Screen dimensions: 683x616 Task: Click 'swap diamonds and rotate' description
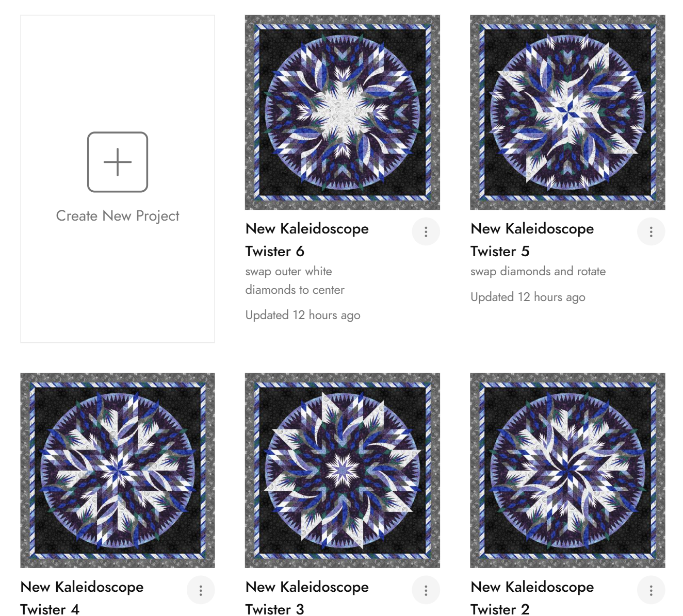coord(538,271)
